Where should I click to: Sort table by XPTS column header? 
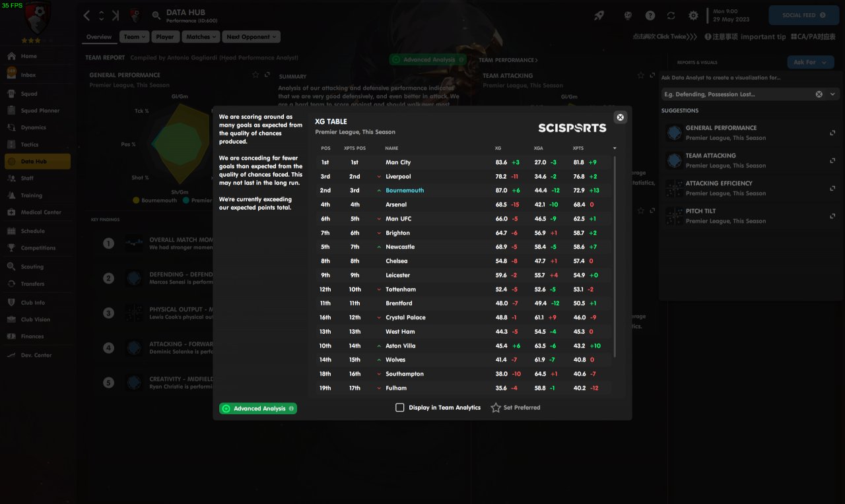(578, 148)
